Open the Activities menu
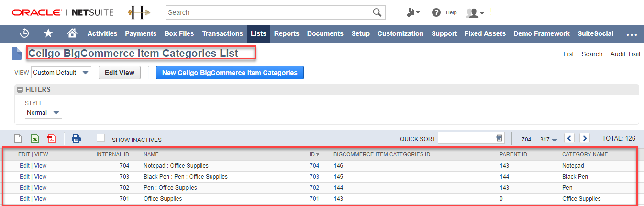 (x=102, y=33)
